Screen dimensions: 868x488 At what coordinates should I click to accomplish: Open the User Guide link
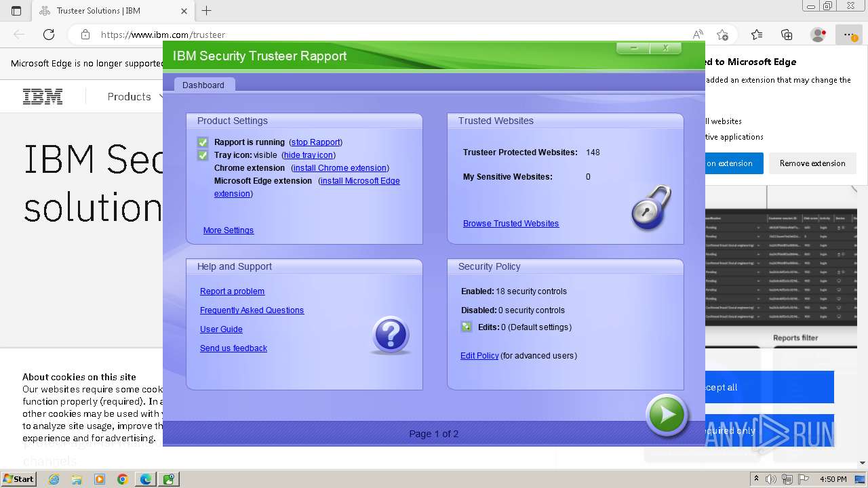coord(221,329)
